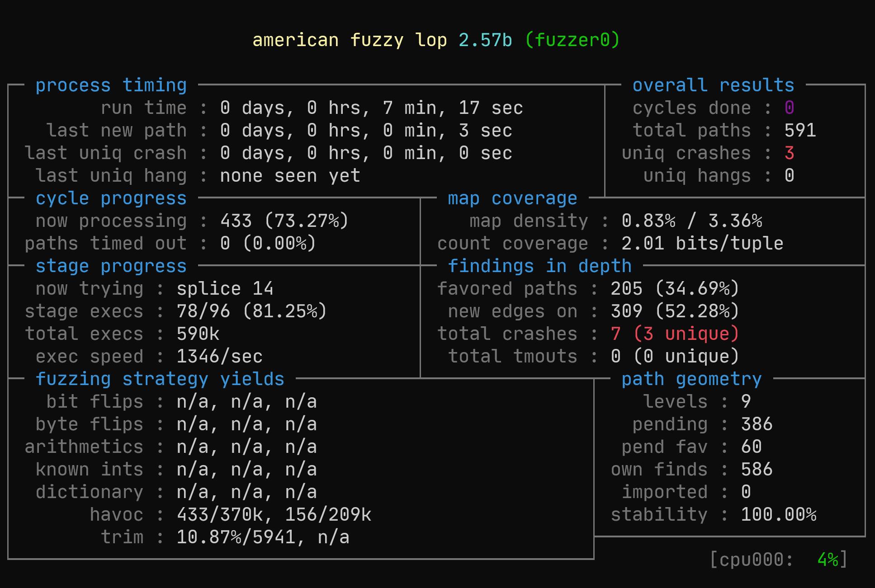
Task: Click the 'splice 14' now trying value
Action: coord(225,289)
